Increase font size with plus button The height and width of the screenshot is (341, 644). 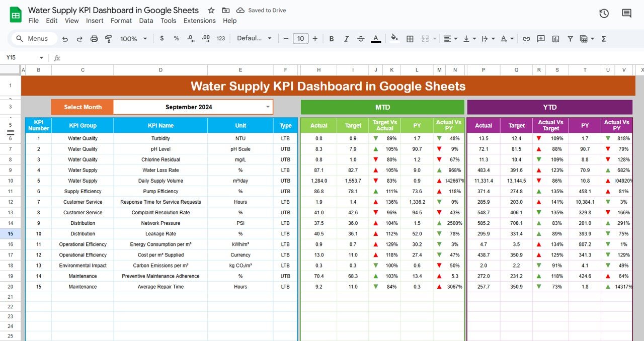tap(315, 39)
